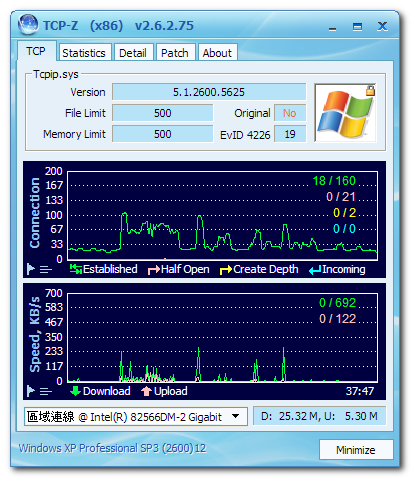Close the TCP-Z window
The width and height of the screenshot is (411, 478).
382,26
